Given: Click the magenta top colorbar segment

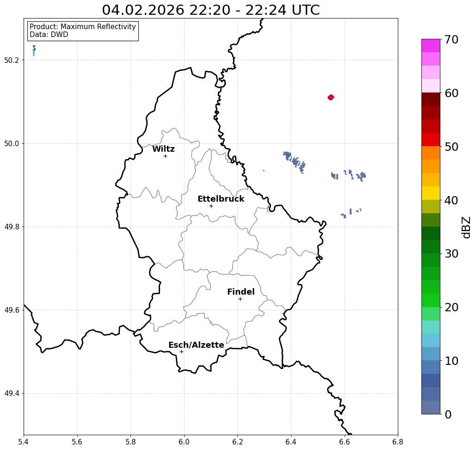Looking at the screenshot, I should (x=431, y=46).
